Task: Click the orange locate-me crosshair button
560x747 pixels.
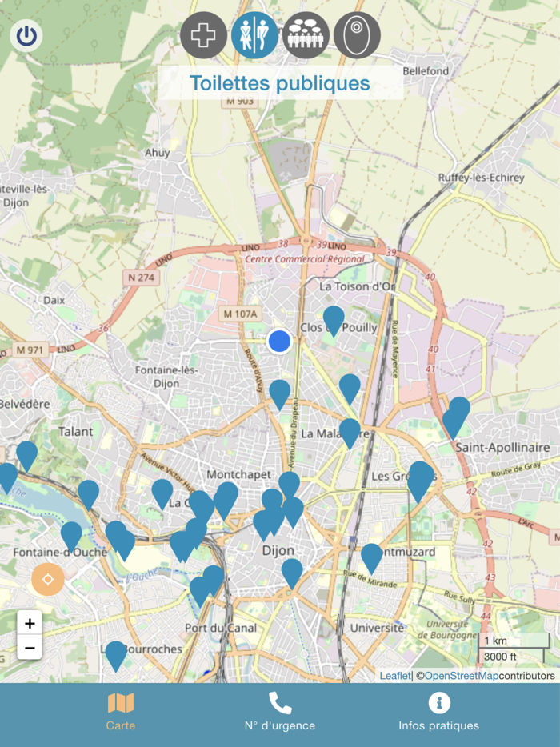Action: [48, 579]
